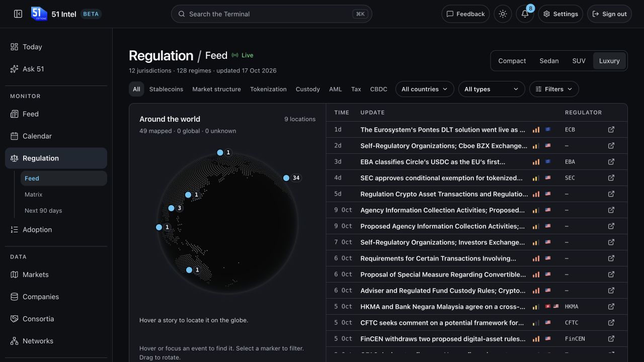This screenshot has width=644, height=362.
Task: Click Search the Terminal field
Action: tap(272, 14)
